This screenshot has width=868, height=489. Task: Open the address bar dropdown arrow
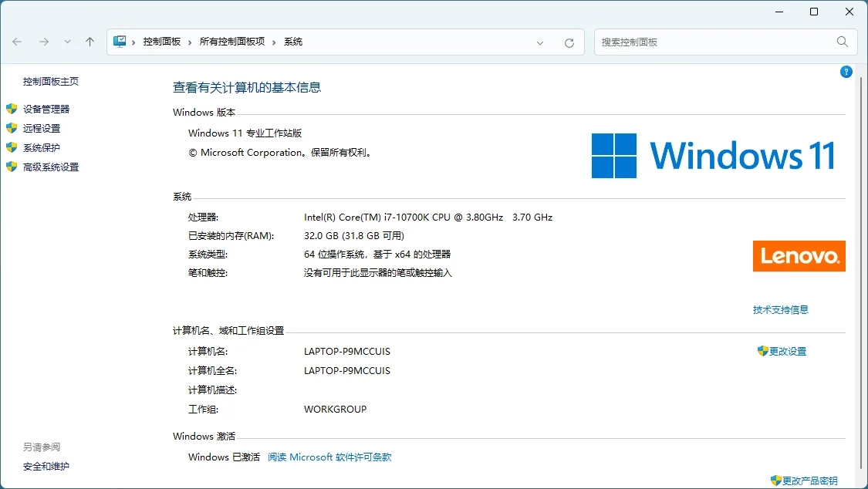pyautogui.click(x=540, y=42)
